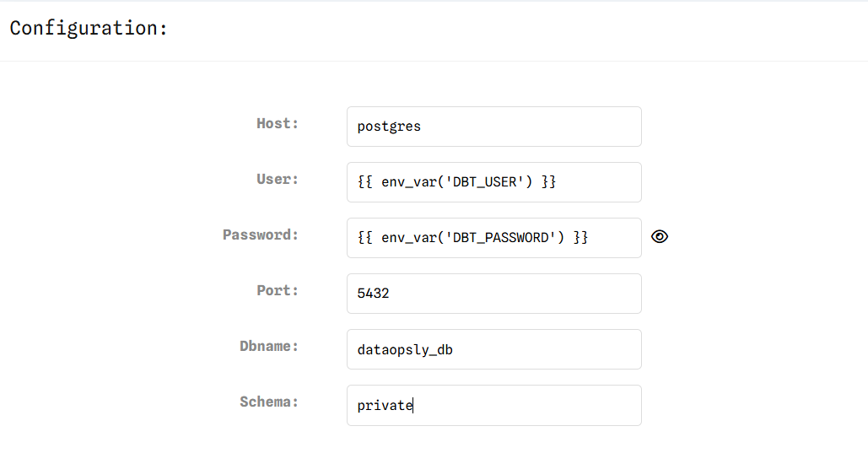This screenshot has height=464, width=868.
Task: Click the env_var('DBT_PASSWORD') text
Action: pyautogui.click(x=472, y=238)
